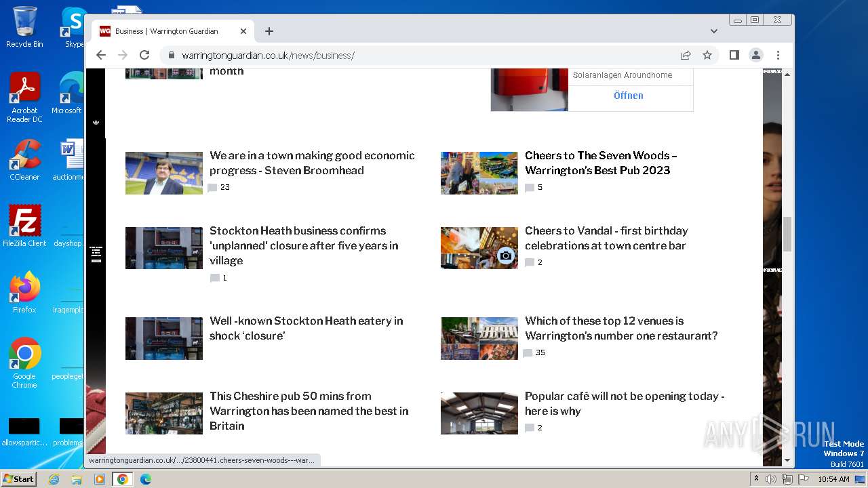Open comments icon on Seven Woods article

[x=530, y=188]
